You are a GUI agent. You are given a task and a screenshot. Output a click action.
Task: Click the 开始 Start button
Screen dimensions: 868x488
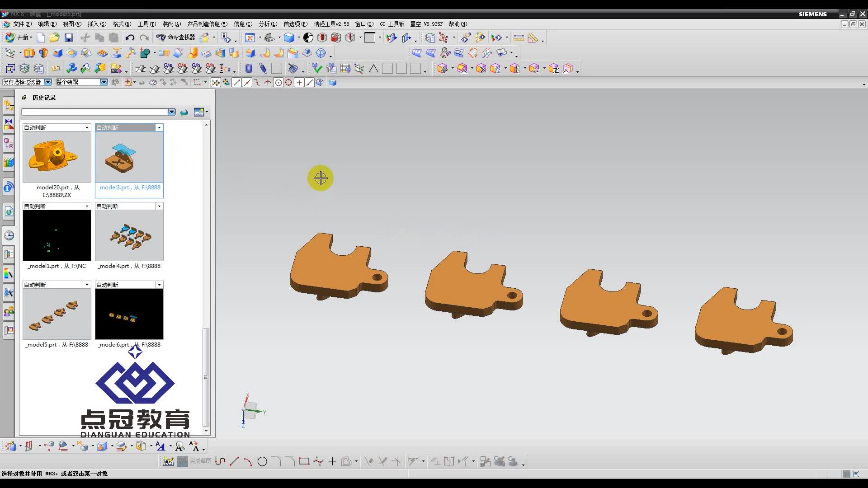(x=18, y=38)
